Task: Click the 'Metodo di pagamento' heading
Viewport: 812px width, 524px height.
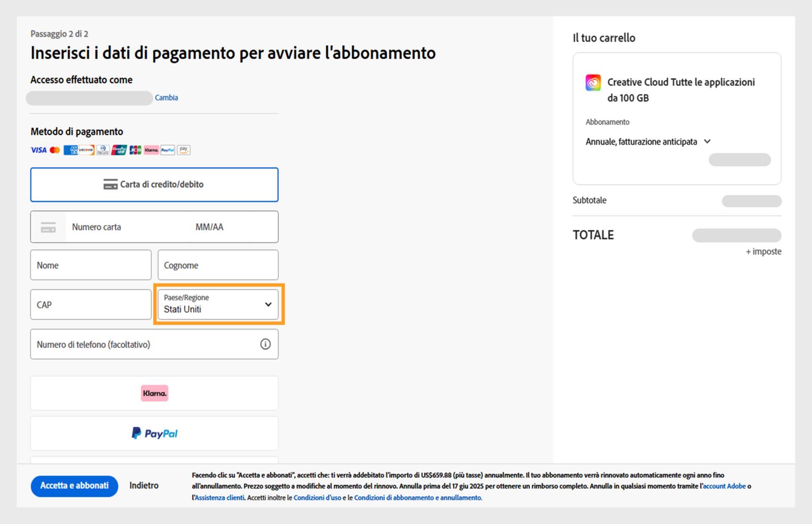Action: coord(77,132)
